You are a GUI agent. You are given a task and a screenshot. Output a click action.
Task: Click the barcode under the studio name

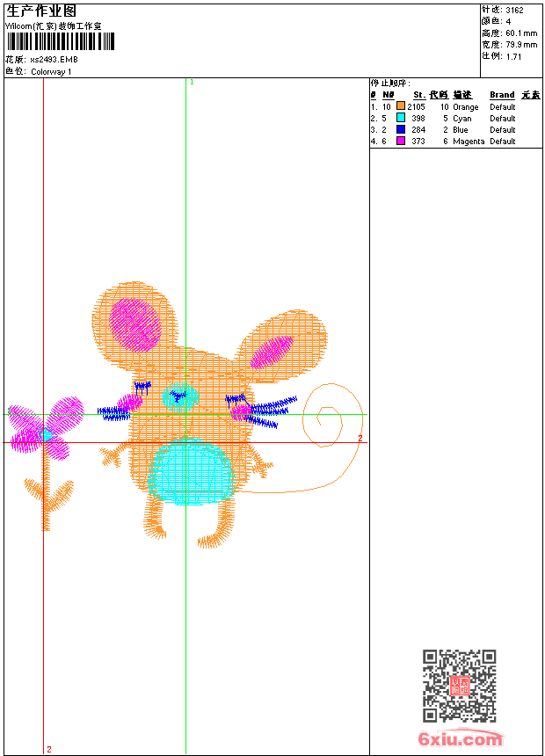(61, 41)
